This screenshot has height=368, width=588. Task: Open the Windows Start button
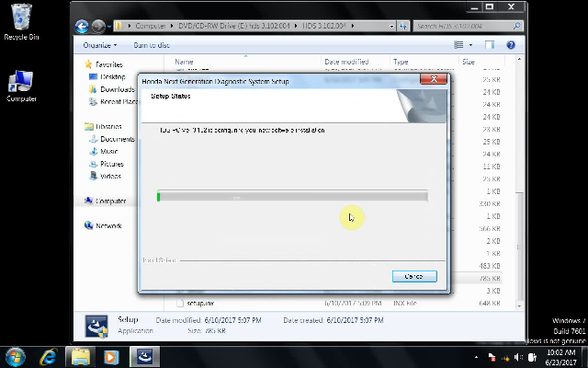pos(16,357)
